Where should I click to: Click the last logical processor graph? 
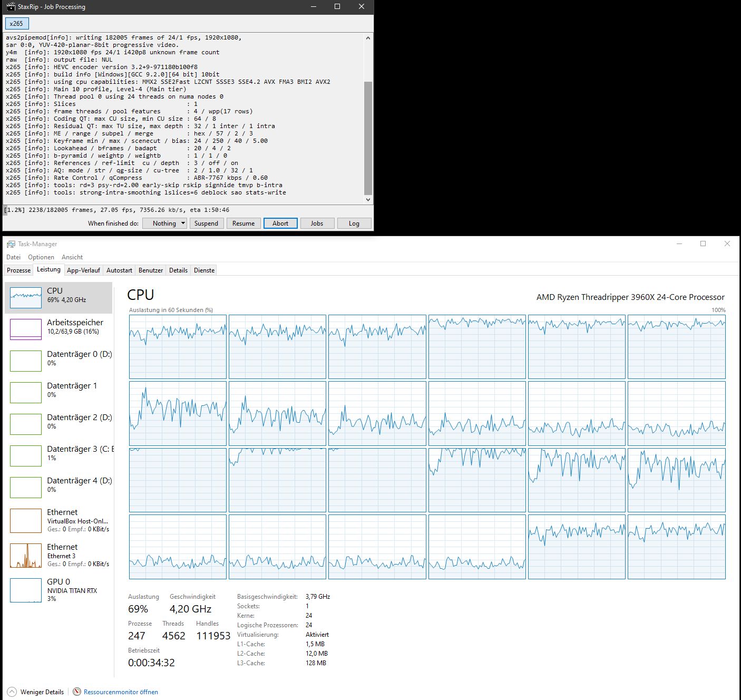(x=677, y=547)
